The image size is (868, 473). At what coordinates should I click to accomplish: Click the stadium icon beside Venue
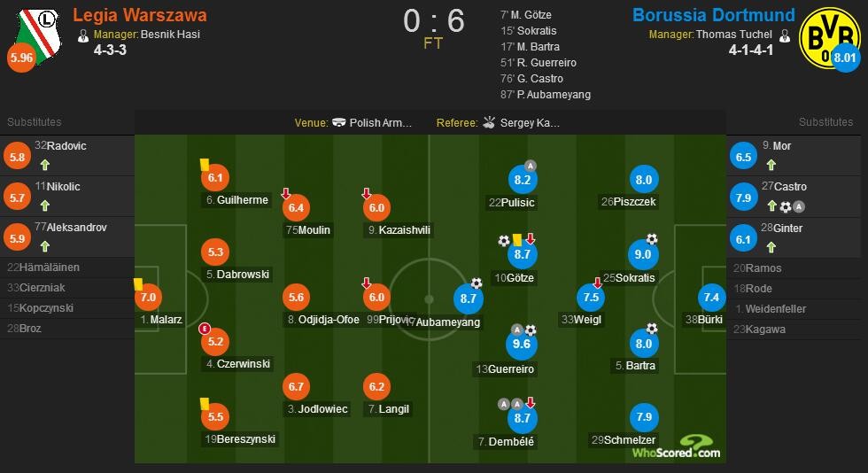(x=338, y=122)
